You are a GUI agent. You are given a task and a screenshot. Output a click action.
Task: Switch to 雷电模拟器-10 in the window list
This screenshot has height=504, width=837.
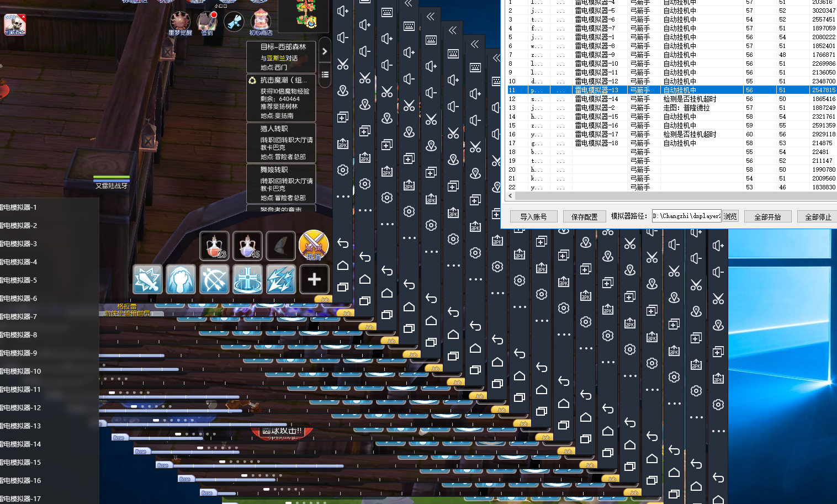(x=20, y=372)
